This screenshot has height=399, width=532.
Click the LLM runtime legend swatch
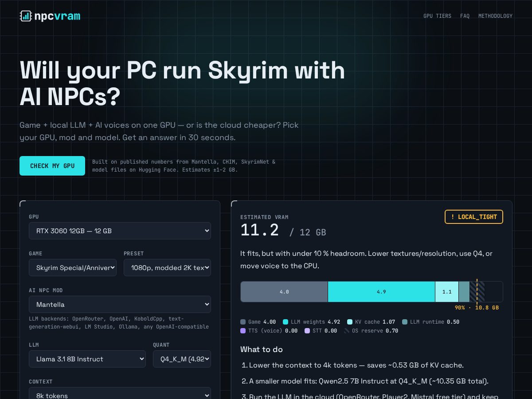[405, 322]
